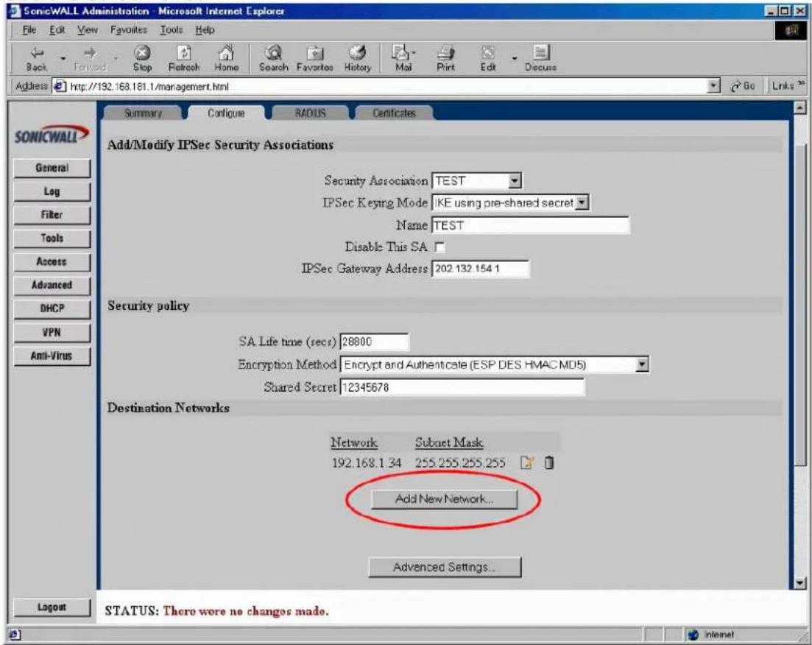
Task: Open the Search toolbar icon
Action: [273, 59]
